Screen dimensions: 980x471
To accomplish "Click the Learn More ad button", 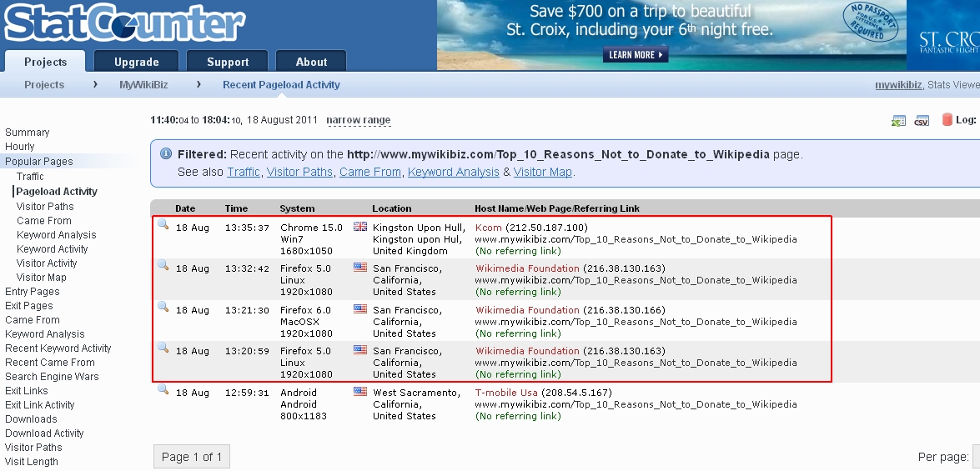I will pos(636,55).
